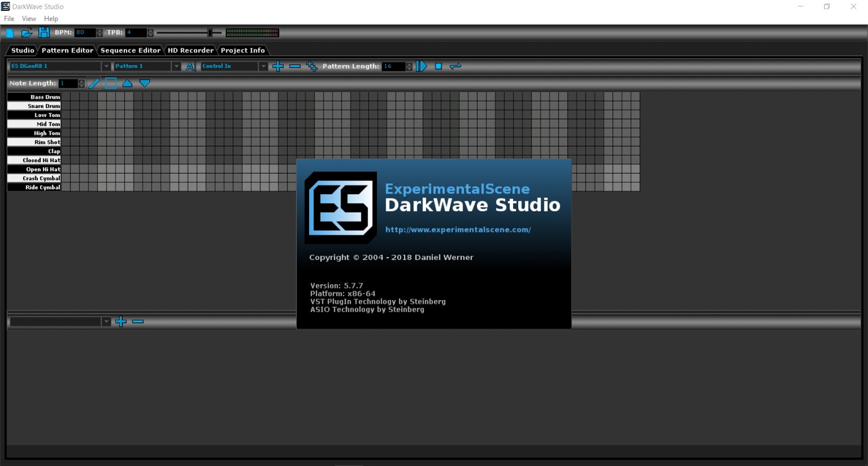This screenshot has height=466, width=868.
Task: Click 'VST PlugIn Technology by Steinberg' text
Action: click(x=378, y=302)
